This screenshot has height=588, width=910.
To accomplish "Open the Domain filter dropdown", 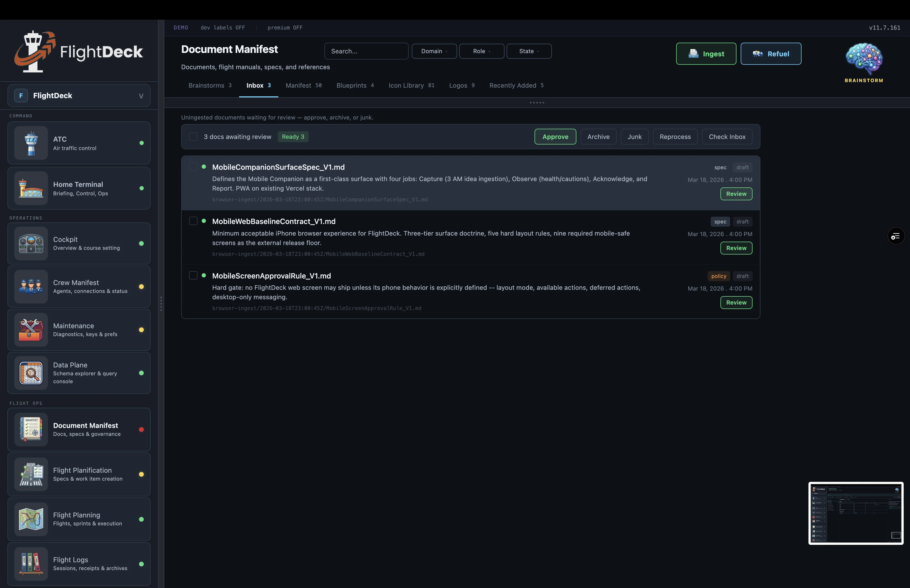I will [434, 51].
